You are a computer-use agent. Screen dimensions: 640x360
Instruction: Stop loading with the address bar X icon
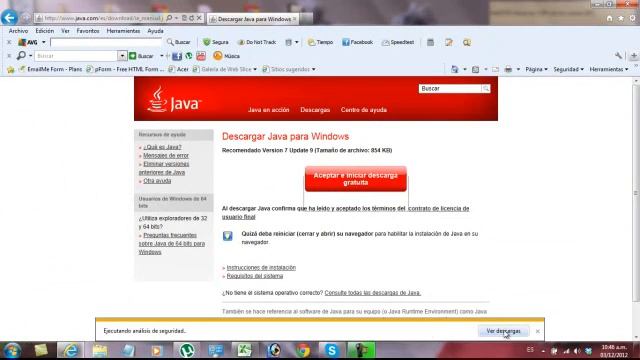[x=199, y=18]
